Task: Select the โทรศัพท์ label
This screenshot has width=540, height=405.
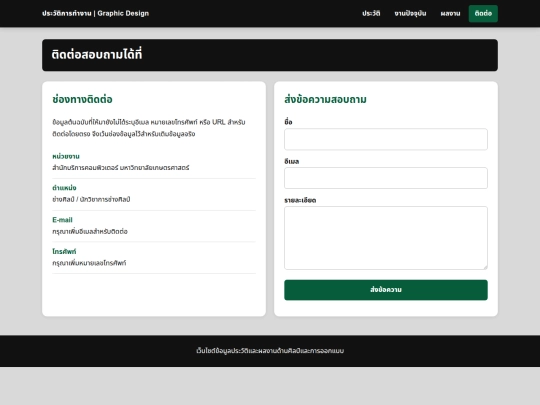Action: pos(64,251)
